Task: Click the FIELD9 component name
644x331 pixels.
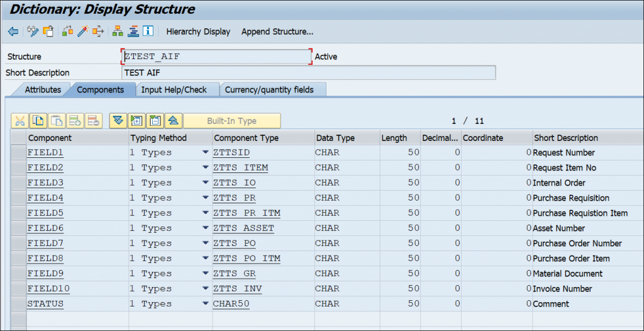Action: [45, 274]
